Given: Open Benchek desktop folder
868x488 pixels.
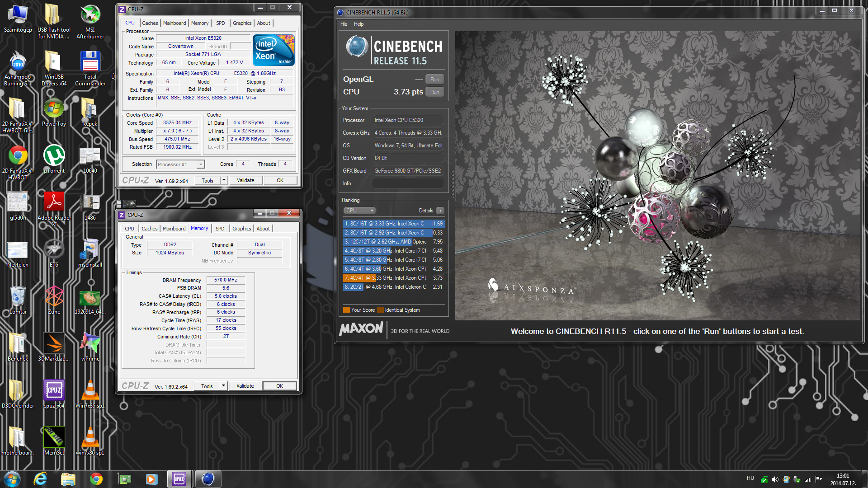Looking at the screenshot, I should 18,347.
